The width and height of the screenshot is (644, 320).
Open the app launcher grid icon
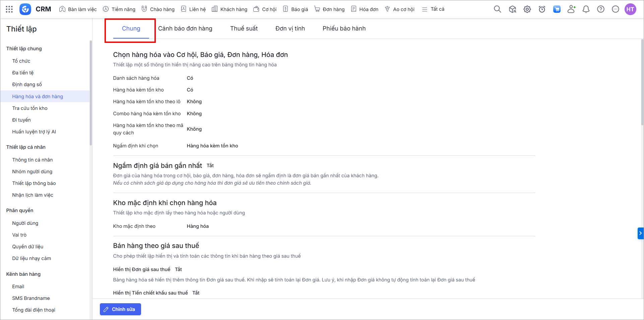9,9
